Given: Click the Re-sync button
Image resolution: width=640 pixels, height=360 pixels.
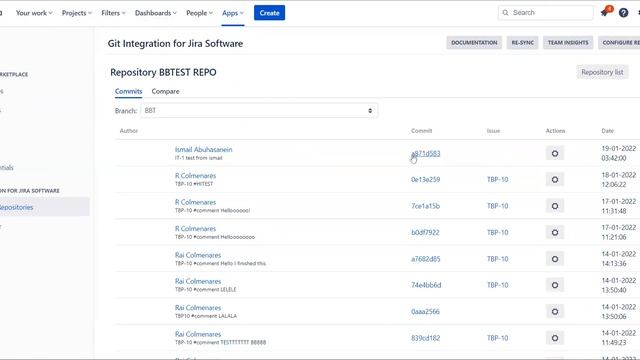Looking at the screenshot, I should point(522,42).
